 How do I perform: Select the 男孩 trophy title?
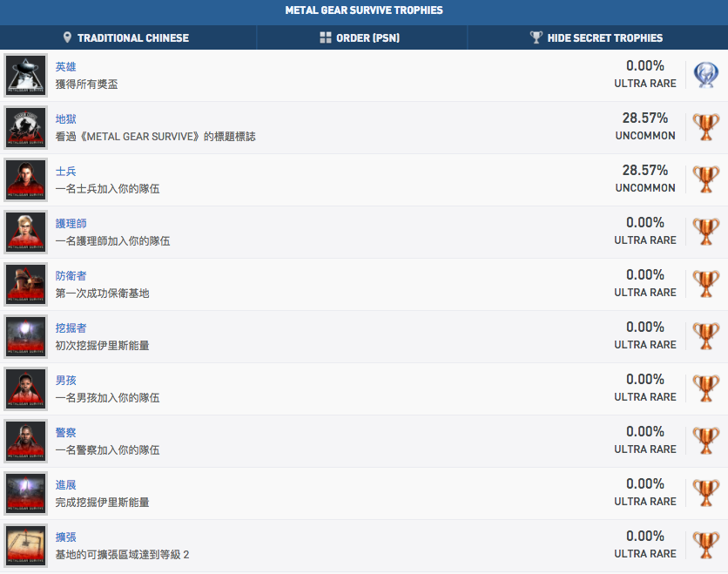click(66, 381)
